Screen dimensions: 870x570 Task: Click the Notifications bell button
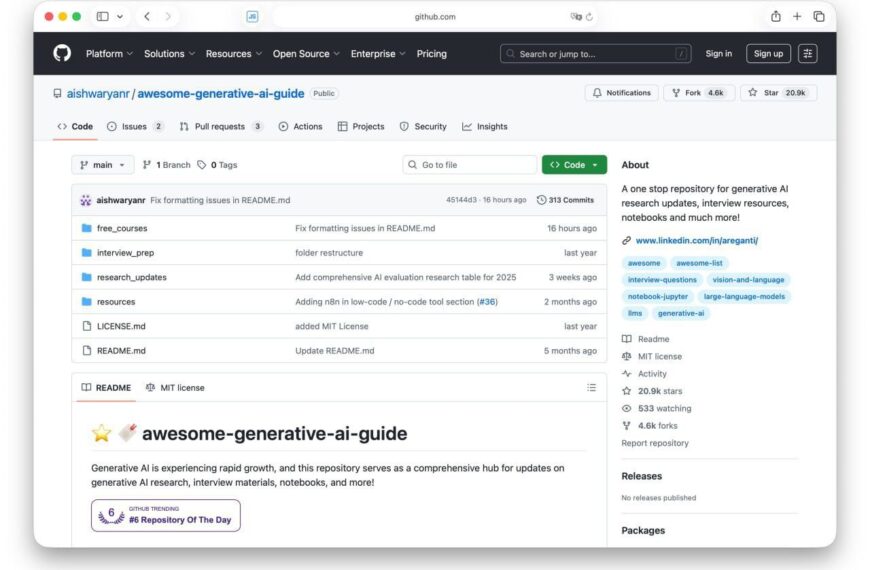coord(621,93)
